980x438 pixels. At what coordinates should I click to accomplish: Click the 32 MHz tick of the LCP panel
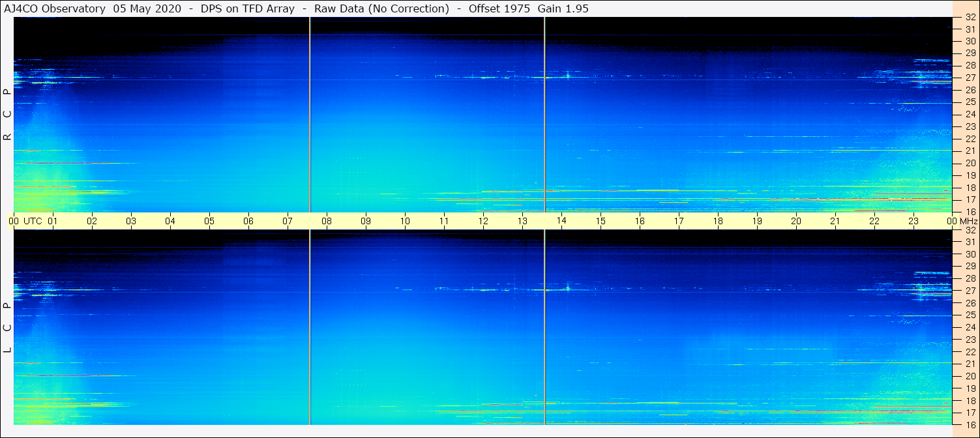pyautogui.click(x=970, y=230)
